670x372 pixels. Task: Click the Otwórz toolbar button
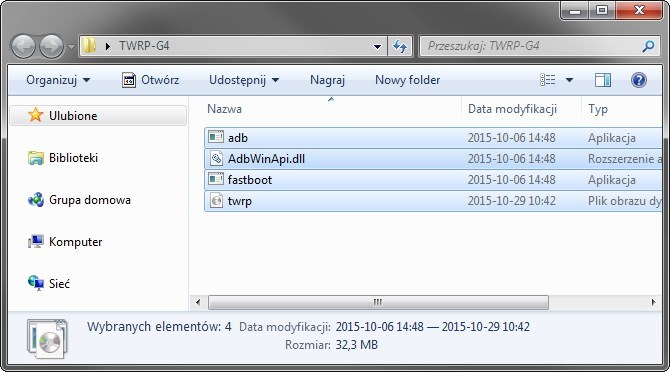point(150,80)
